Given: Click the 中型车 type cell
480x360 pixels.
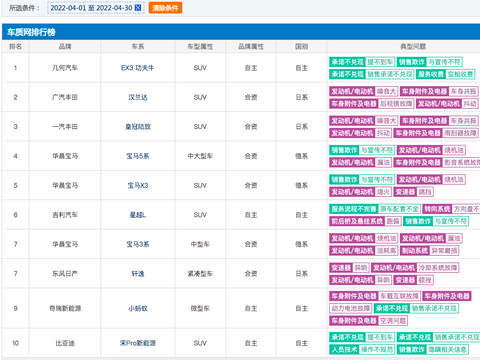Looking at the screenshot, I should tap(200, 244).
